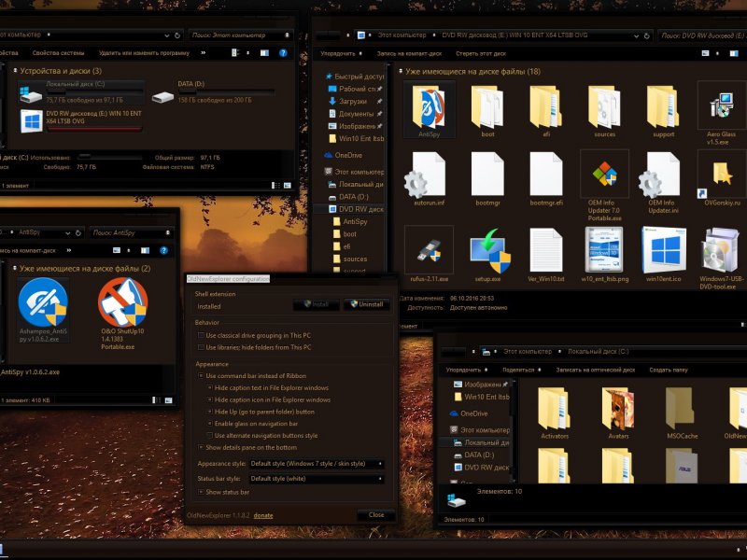Screen dimensions: 747x560
Task: Enable 'Use alternate navigation buttons style'
Action: (x=210, y=435)
